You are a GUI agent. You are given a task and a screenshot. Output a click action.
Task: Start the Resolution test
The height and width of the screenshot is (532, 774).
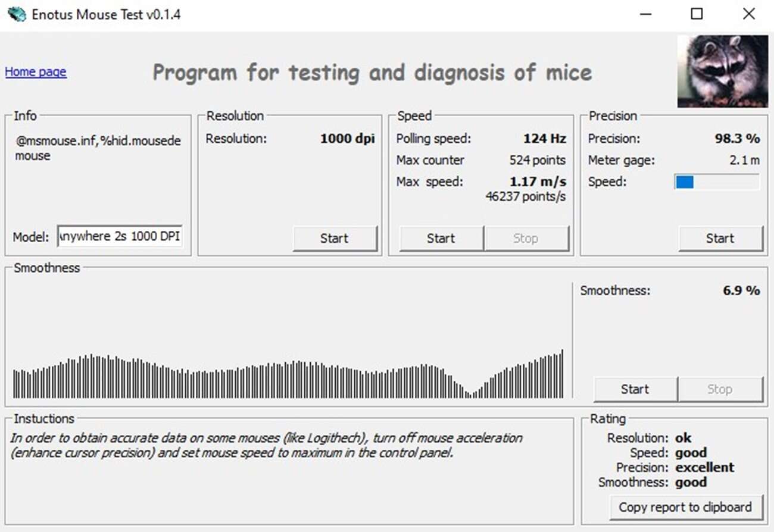[335, 237]
